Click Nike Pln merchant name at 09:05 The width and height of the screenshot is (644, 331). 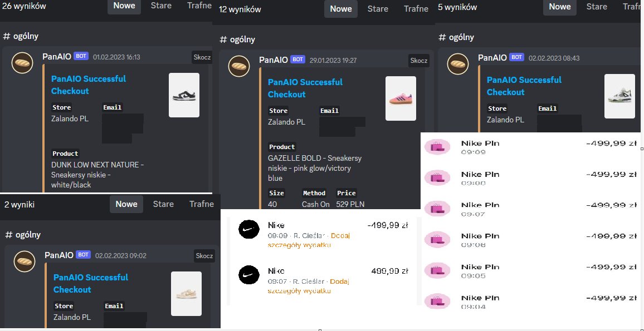click(480, 266)
